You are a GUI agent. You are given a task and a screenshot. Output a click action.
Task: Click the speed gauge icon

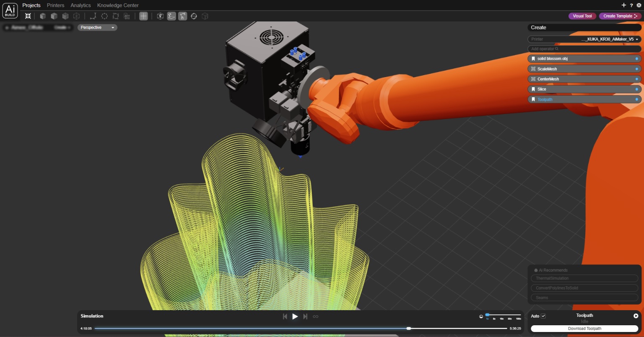[481, 316]
